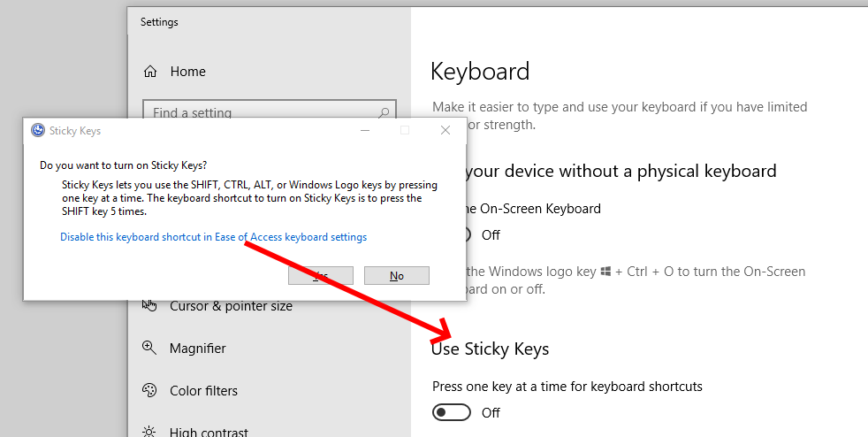This screenshot has width=868, height=437.
Task: Click the Magnifier sidebar icon
Action: 148,348
